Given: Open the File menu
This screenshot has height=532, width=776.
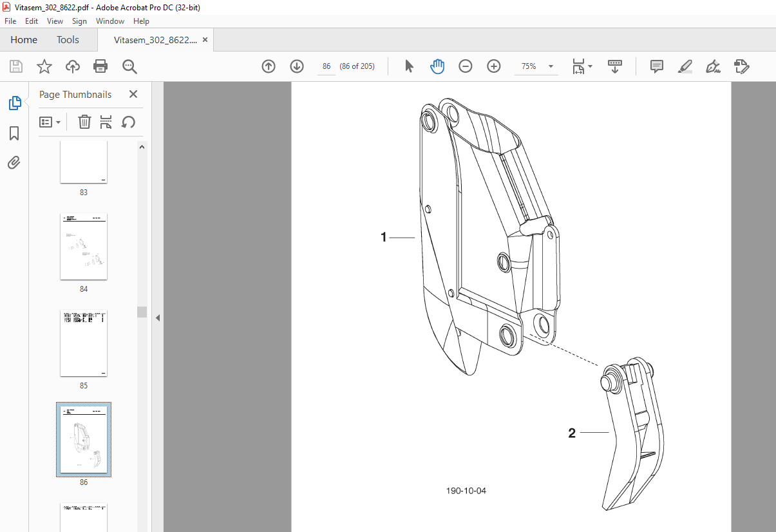Looking at the screenshot, I should (x=10, y=21).
